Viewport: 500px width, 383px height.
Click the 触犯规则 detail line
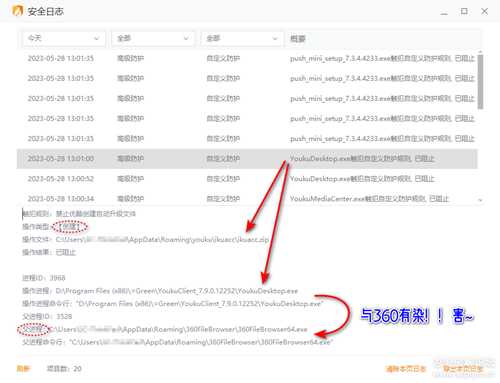tap(79, 214)
